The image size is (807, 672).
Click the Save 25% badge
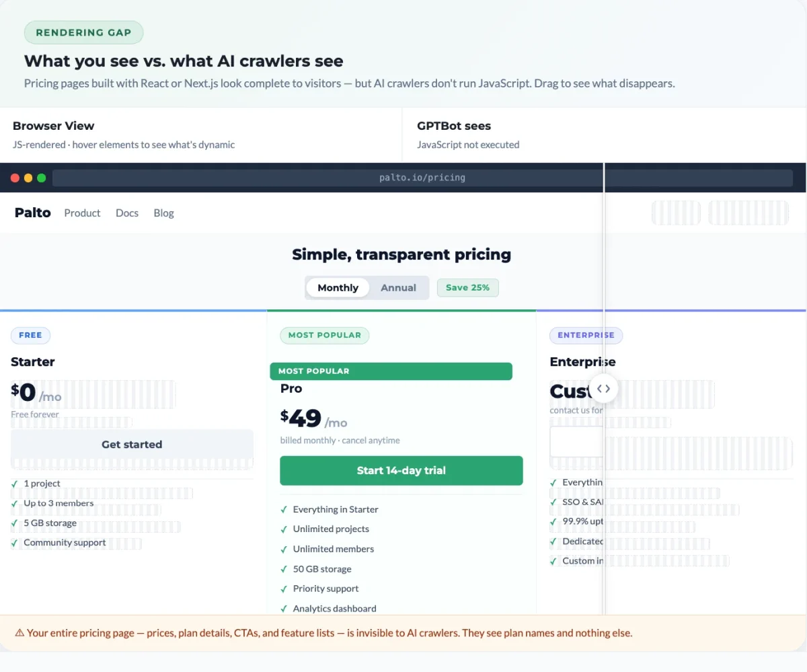[467, 287]
